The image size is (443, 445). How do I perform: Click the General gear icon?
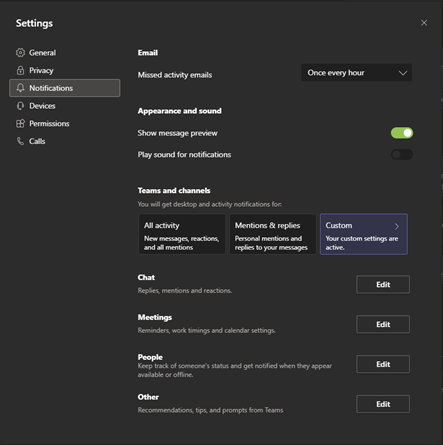(x=20, y=53)
